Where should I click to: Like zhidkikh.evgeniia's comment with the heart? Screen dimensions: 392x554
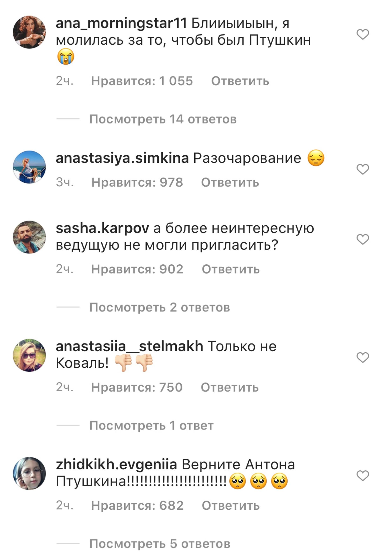tap(362, 476)
